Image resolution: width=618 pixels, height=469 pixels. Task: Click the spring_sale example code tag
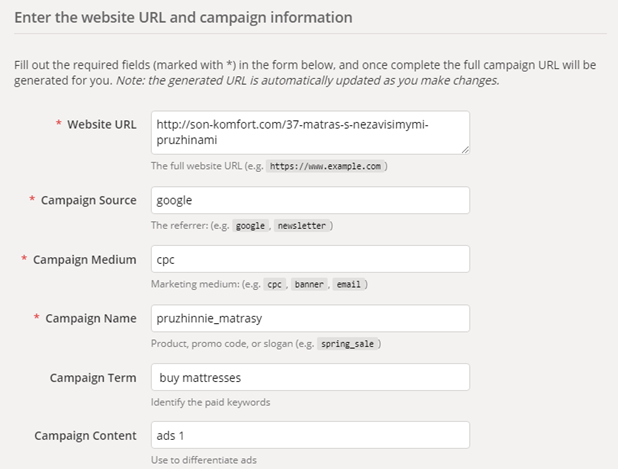[x=348, y=343]
